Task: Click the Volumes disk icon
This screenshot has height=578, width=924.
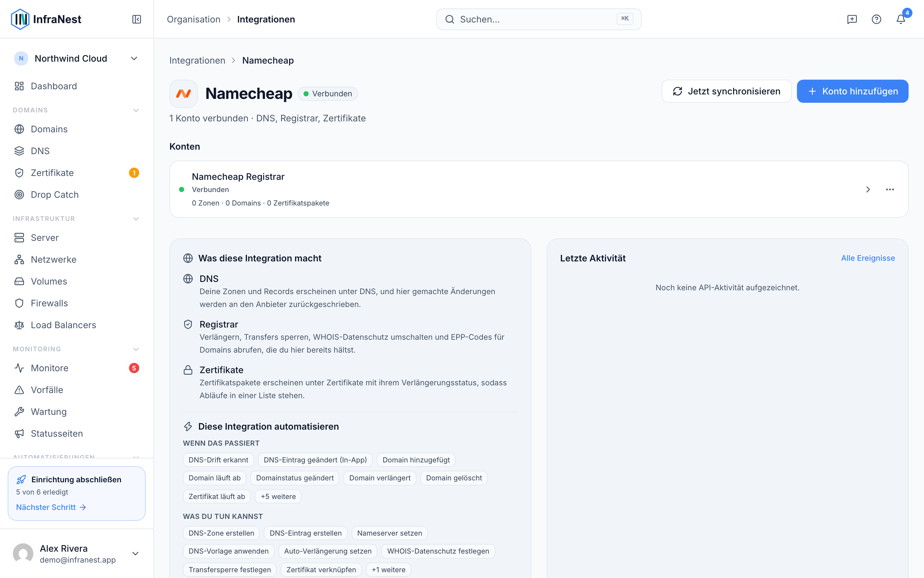Action: coord(19,281)
